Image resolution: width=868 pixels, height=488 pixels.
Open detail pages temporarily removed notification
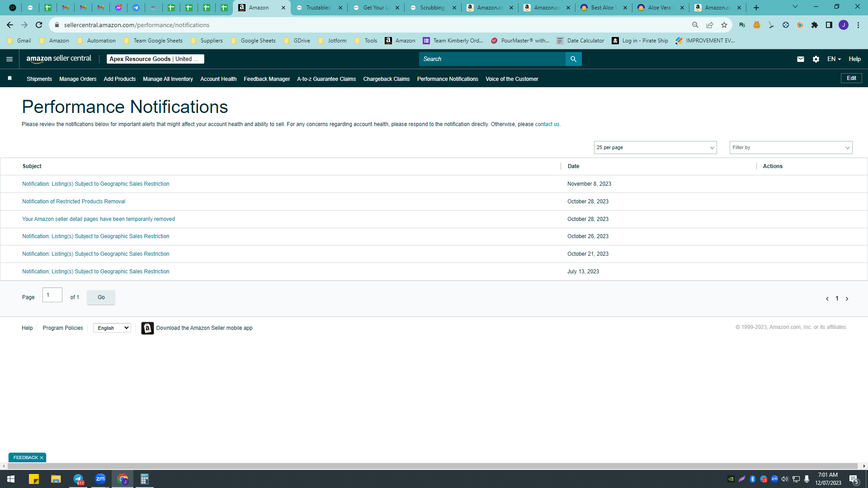point(99,219)
